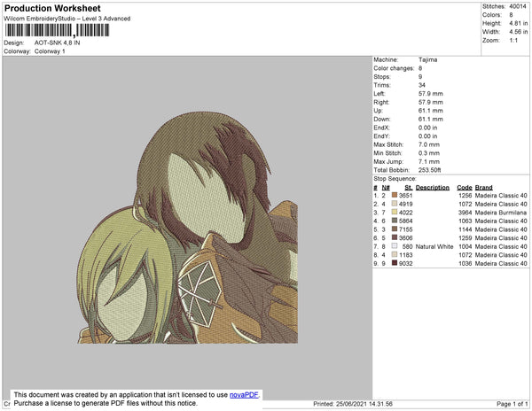This screenshot has width=532, height=411.
Task: Select the color swatch for thread 4022
Action: (395, 212)
